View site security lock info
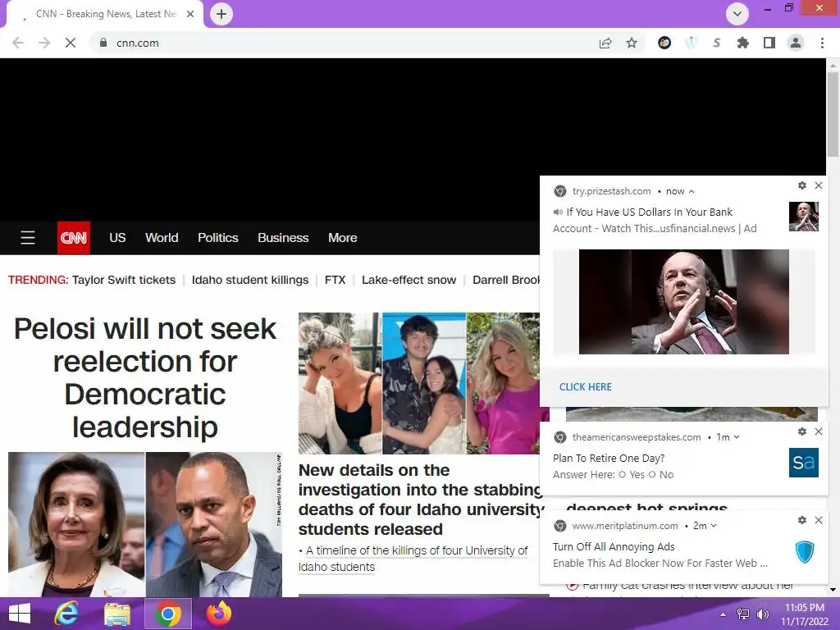840x630 pixels. [103, 43]
